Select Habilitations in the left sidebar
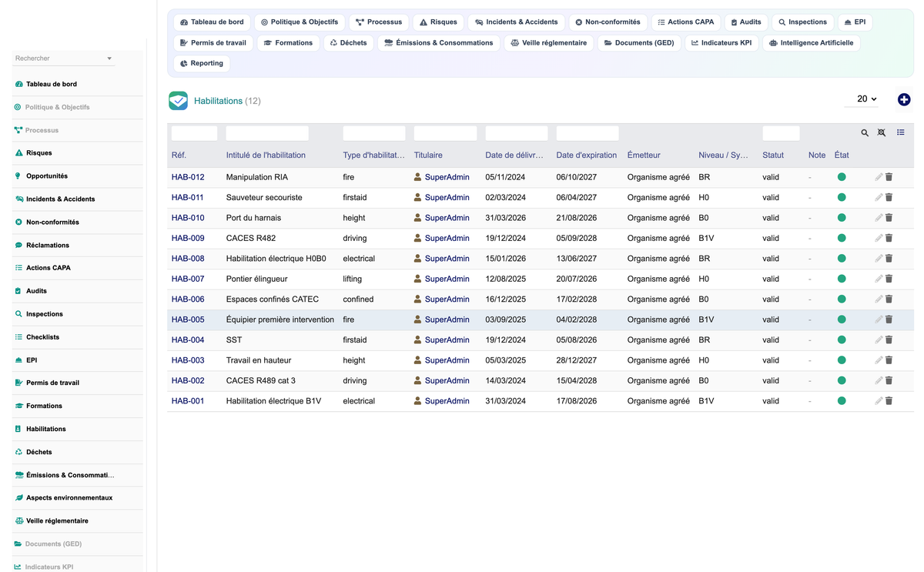Screen dimensions: 924x572 46,429
